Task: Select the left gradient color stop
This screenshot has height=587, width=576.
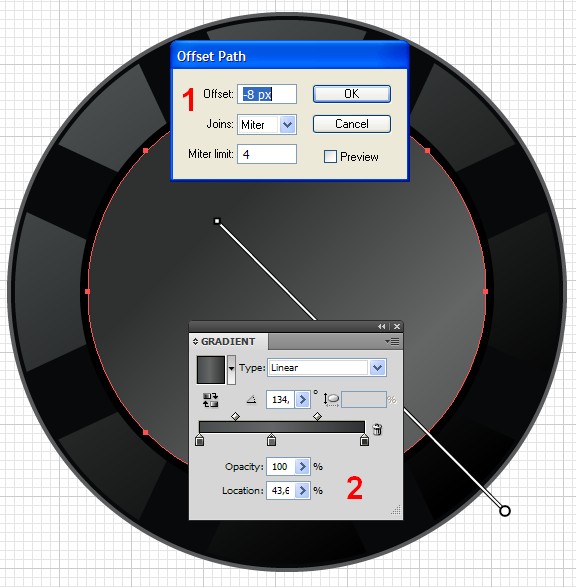Action: tap(199, 440)
